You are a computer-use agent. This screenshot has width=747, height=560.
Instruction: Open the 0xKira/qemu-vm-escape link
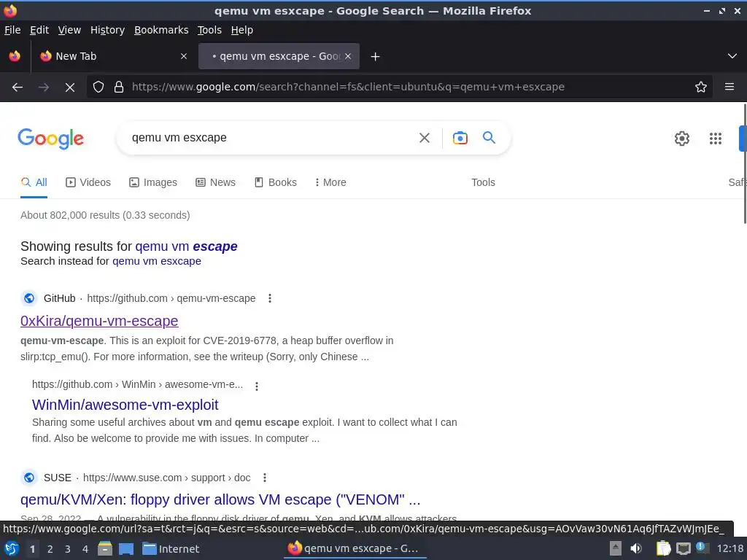pos(99,321)
